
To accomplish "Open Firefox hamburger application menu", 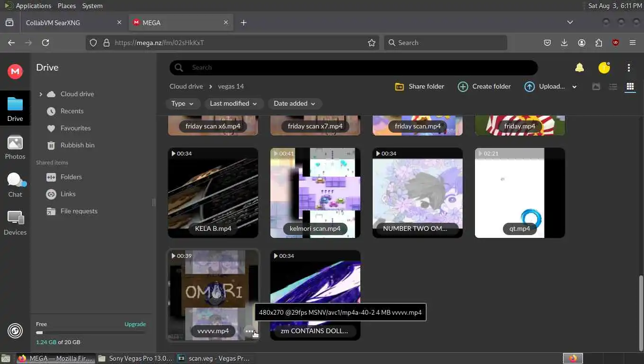I will click(633, 43).
